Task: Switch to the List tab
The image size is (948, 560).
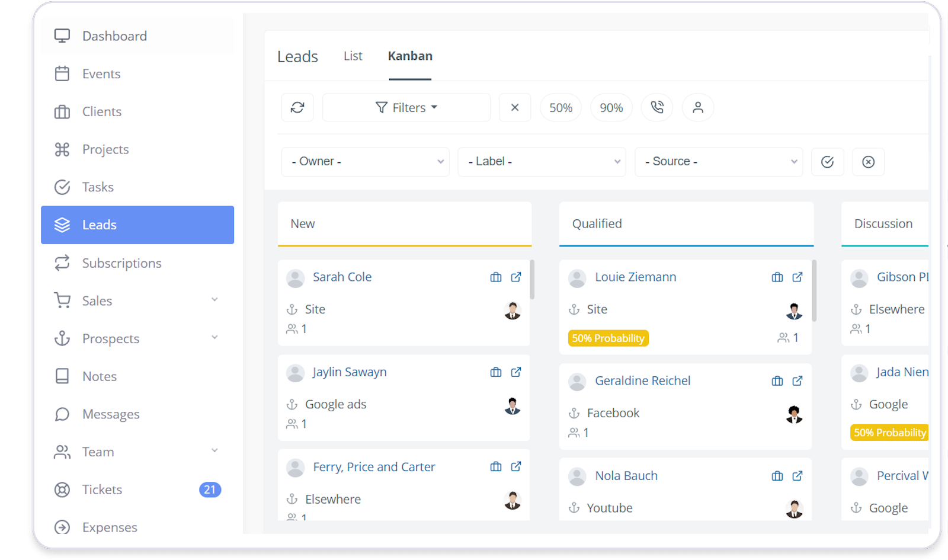Action: point(353,56)
